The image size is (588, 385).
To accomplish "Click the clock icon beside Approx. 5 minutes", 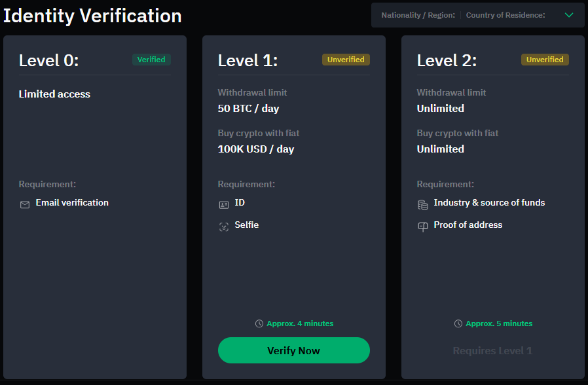I will pos(458,323).
